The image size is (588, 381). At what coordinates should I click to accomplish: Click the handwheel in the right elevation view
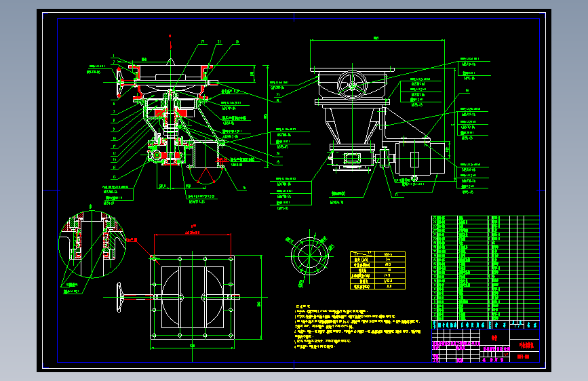click(352, 85)
